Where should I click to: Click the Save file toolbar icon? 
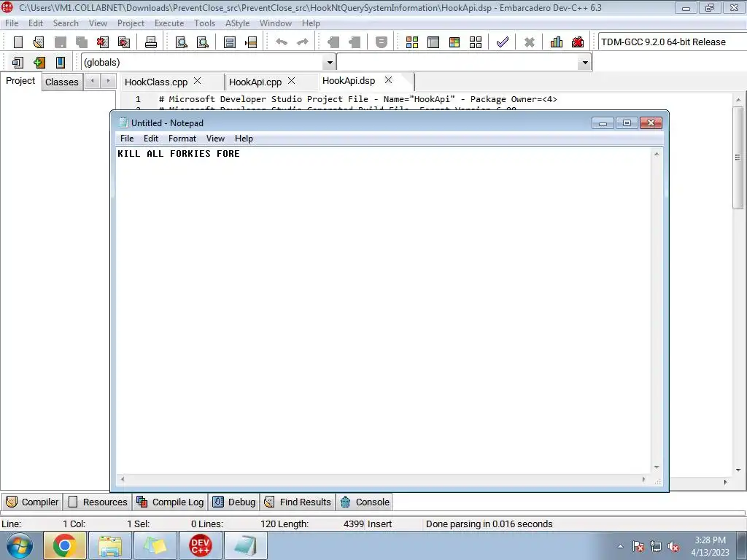[x=60, y=42]
